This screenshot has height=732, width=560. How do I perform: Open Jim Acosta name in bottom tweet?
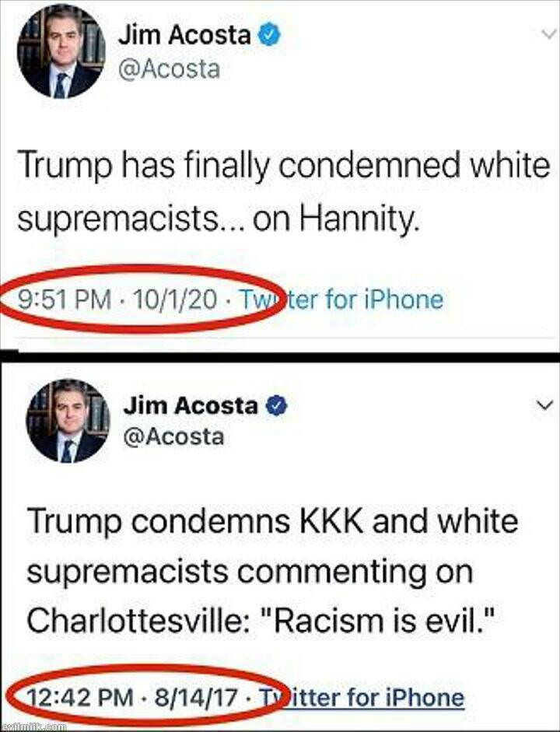tap(191, 405)
